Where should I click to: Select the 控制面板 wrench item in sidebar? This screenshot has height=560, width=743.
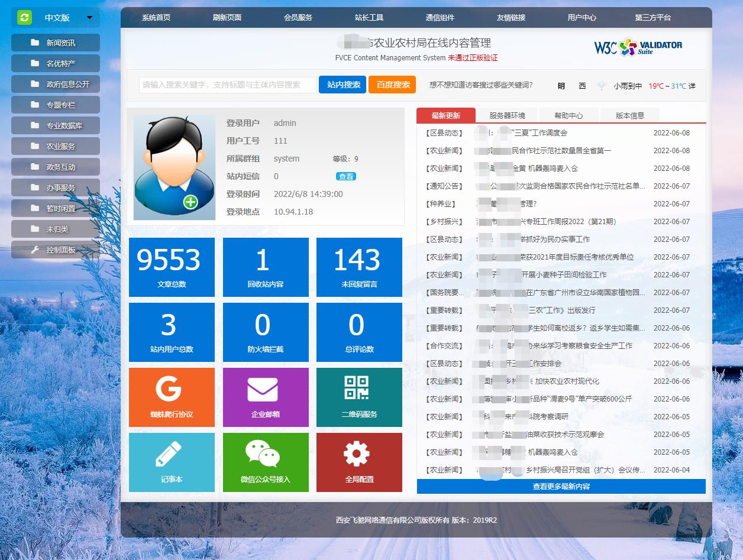pyautogui.click(x=55, y=250)
